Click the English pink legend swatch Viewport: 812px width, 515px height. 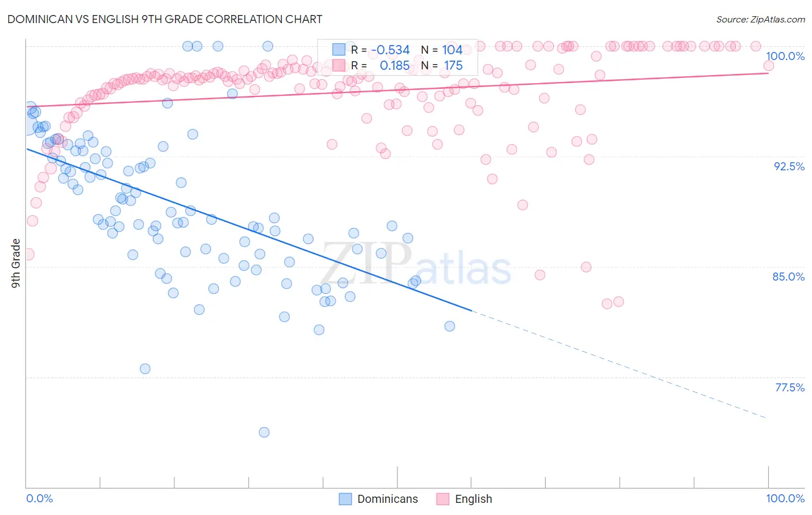pyautogui.click(x=443, y=499)
